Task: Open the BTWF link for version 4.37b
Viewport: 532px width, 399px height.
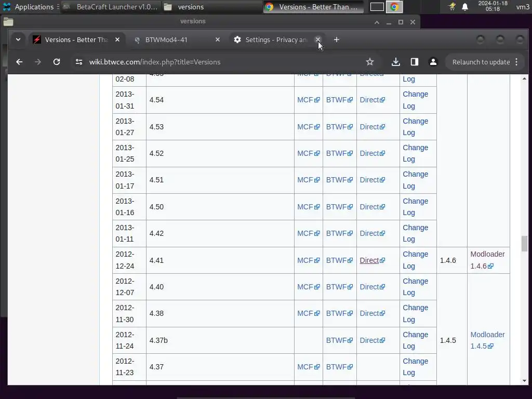Action: [x=339, y=340]
